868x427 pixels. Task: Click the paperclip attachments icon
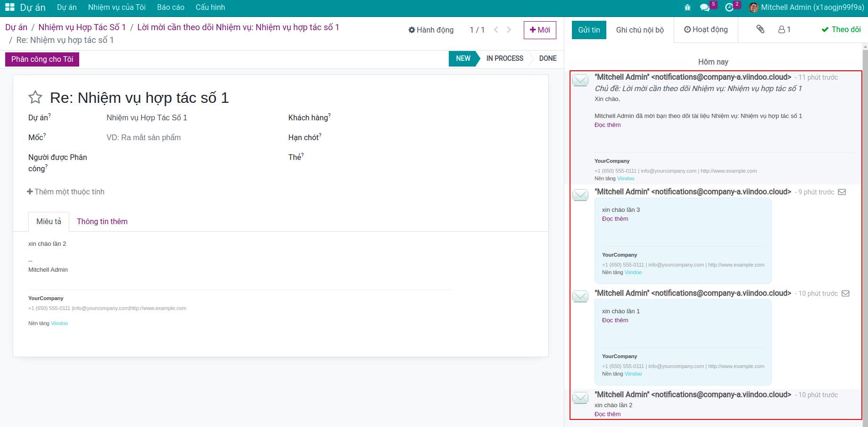point(761,29)
